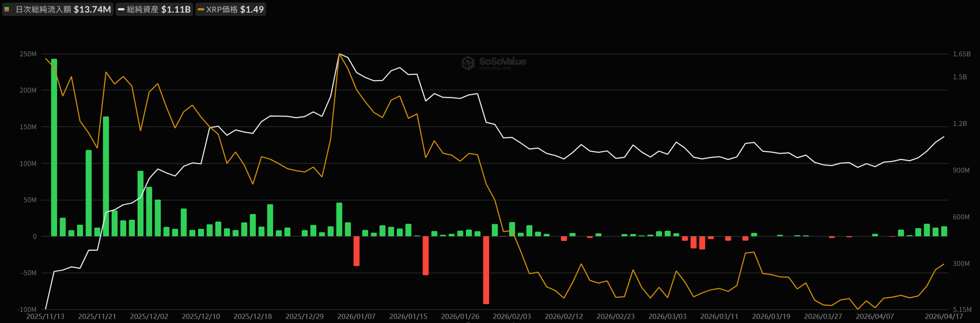
Task: Select the red outflow bar near 2026/01/15
Action: click(426, 255)
